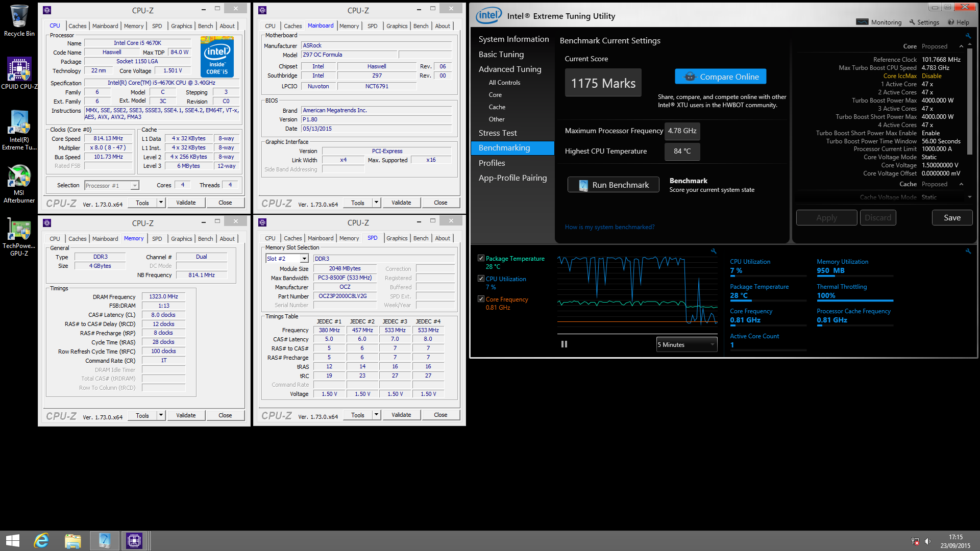Open Profiles in XTU sidebar
The width and height of the screenshot is (980, 551).
(x=492, y=163)
